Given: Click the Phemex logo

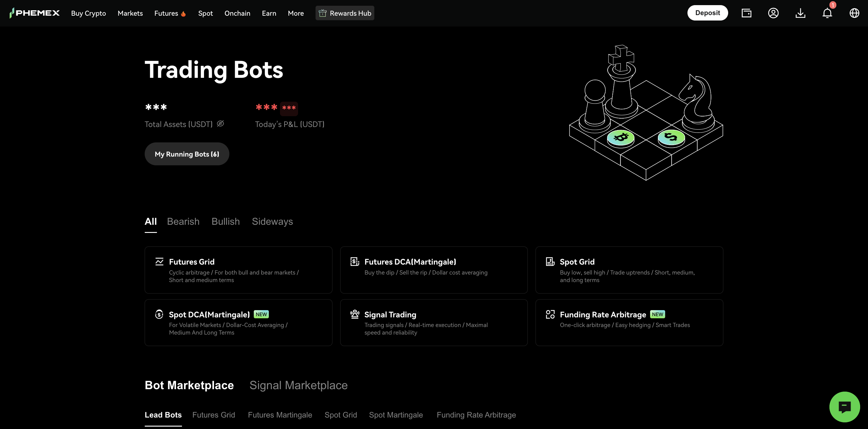Looking at the screenshot, I should pos(34,13).
